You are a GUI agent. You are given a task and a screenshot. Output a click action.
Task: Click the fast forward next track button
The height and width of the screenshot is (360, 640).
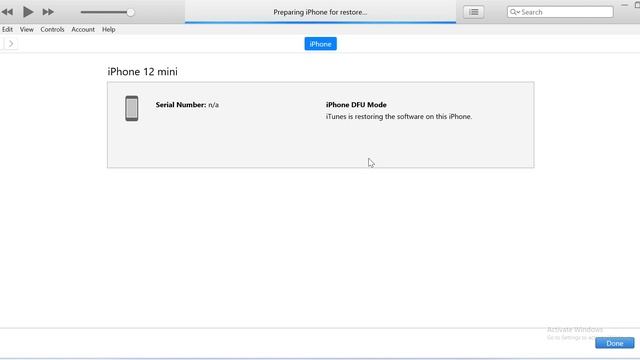48,12
